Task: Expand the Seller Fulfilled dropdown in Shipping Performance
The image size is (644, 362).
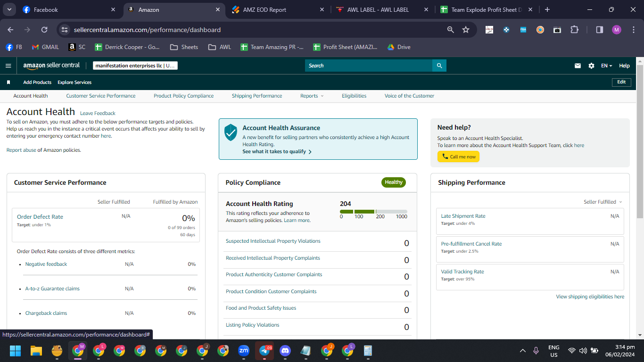Action: 603,202
